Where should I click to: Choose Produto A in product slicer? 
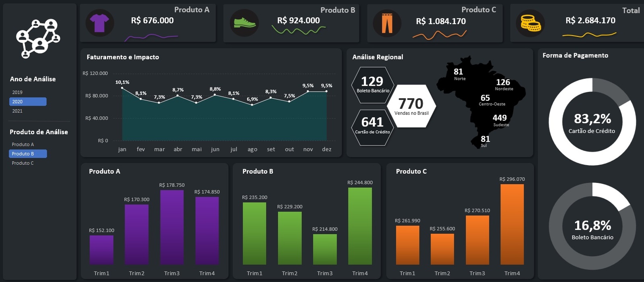23,144
